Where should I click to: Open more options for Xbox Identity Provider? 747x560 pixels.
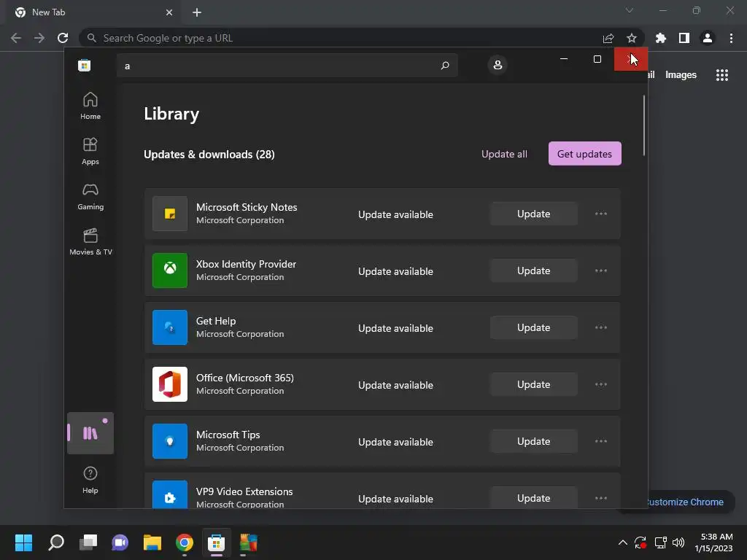[x=601, y=271]
